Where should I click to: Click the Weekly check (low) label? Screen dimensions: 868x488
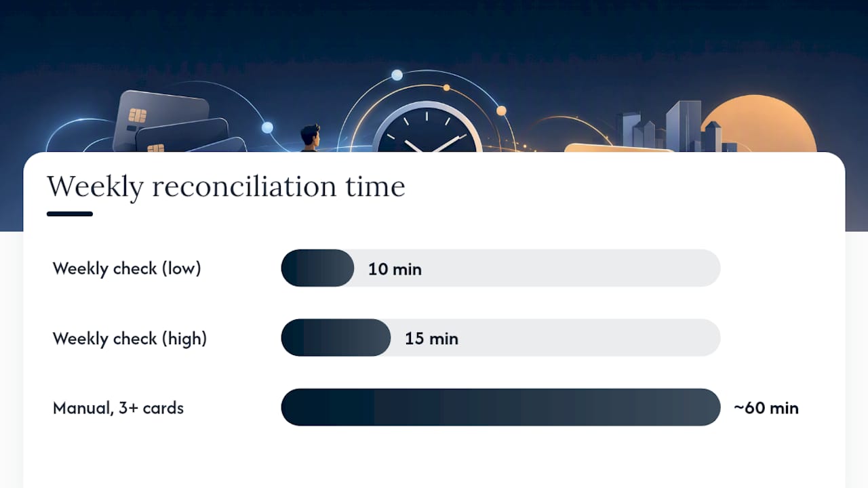click(127, 268)
